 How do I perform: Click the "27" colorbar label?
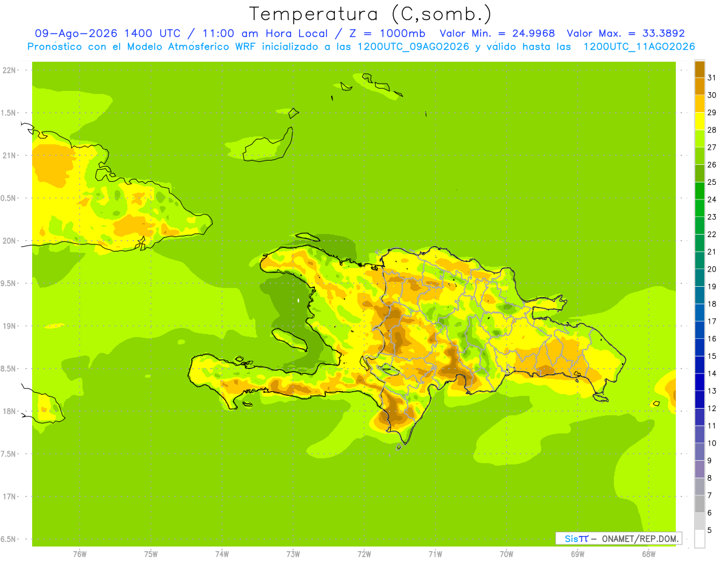pos(712,147)
